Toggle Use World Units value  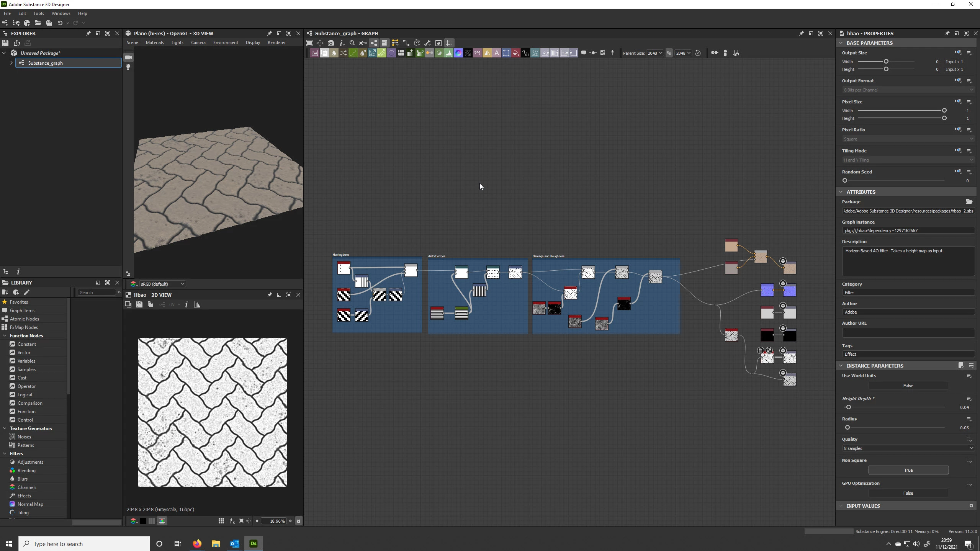[908, 386]
